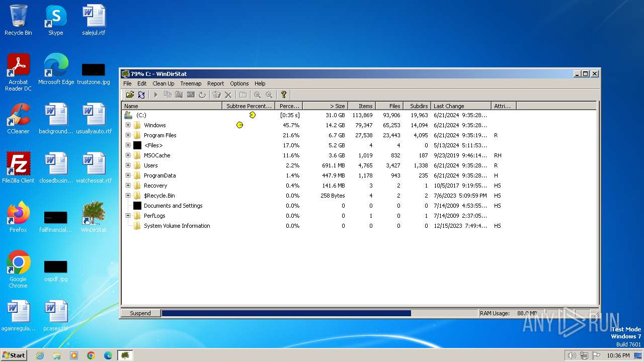Click the Start button
Screen dimensions: 644x362
pyautogui.click(x=14, y=355)
